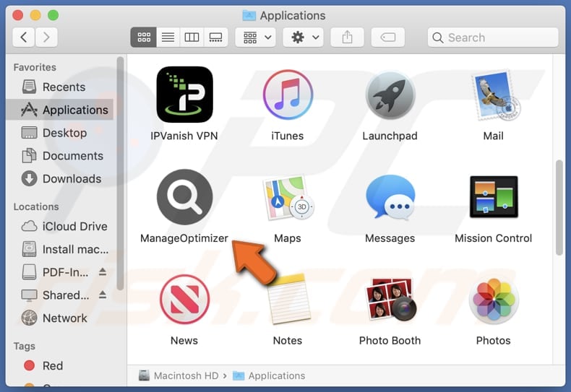Select the iTunes app icon
The image size is (571, 392).
coord(288,95)
